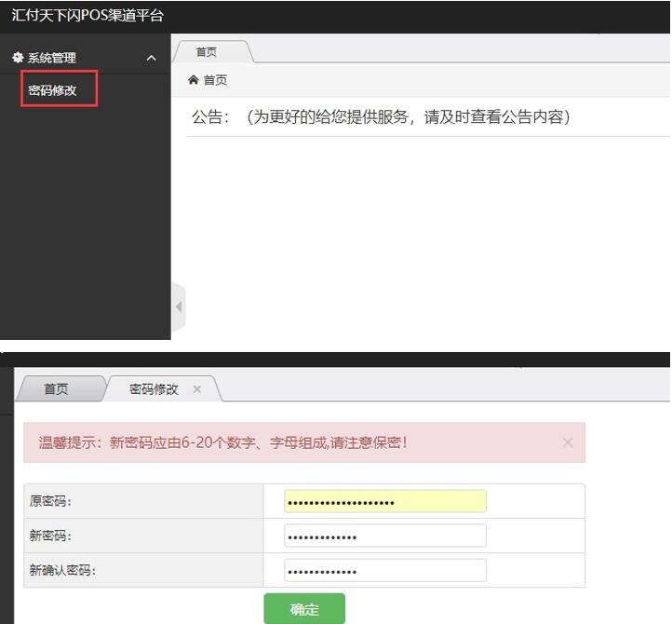The height and width of the screenshot is (624, 672).
Task: Click the 新确认密码 label
Action: click(x=62, y=570)
